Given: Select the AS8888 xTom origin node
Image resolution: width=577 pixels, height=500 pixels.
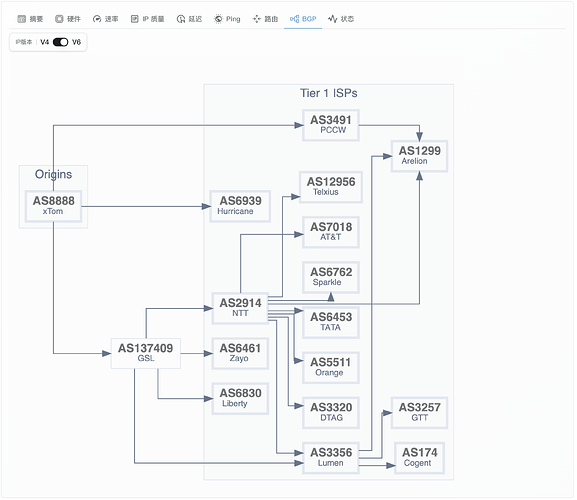Looking at the screenshot, I should click(x=53, y=206).
